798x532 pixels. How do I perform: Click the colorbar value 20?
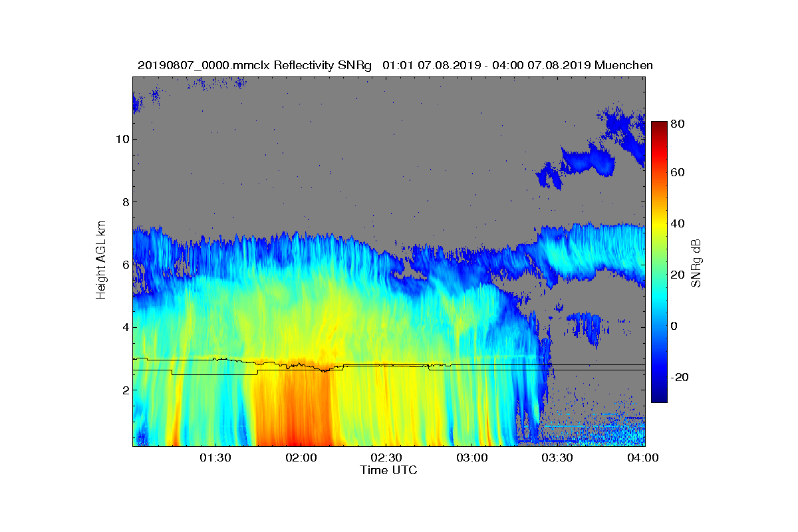[679, 275]
